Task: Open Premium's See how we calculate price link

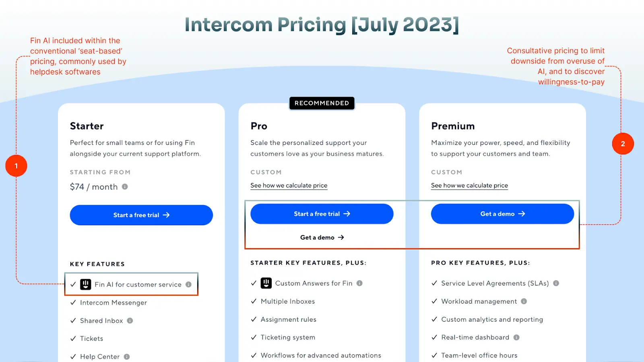Action: (469, 185)
